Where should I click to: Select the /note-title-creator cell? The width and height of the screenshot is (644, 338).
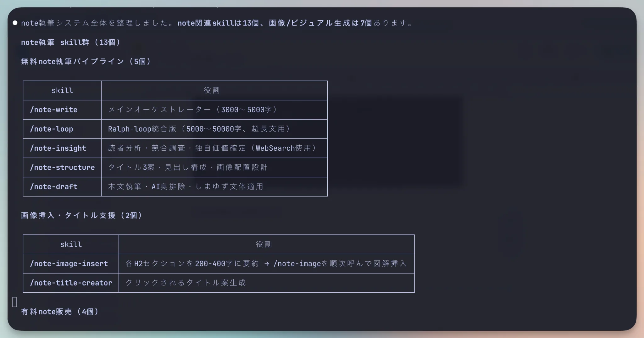(x=71, y=283)
